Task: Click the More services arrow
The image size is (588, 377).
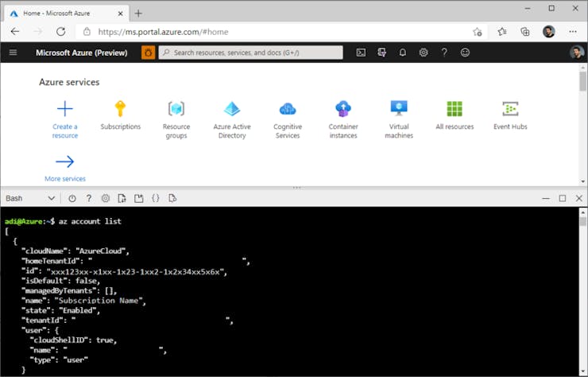Action: (65, 161)
